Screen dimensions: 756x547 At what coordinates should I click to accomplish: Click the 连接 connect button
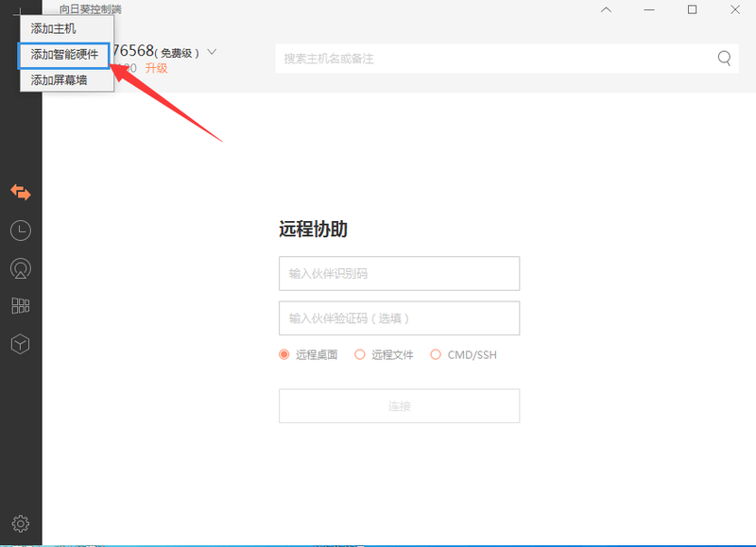click(399, 406)
